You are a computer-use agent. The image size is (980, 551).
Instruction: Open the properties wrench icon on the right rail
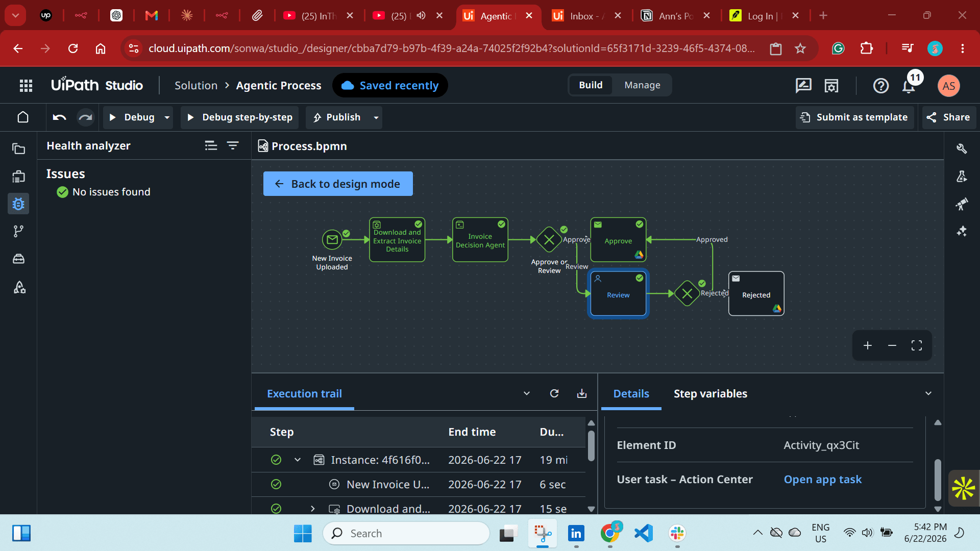pos(962,149)
